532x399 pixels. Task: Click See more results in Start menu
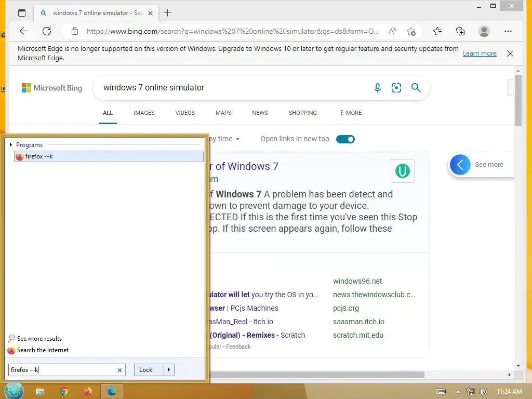point(35,339)
